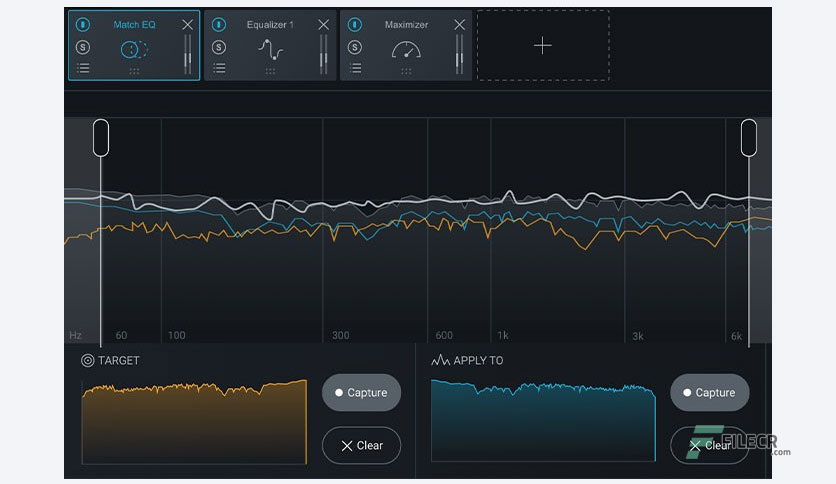836x484 pixels.
Task: Clear the Target spectrum
Action: [361, 445]
